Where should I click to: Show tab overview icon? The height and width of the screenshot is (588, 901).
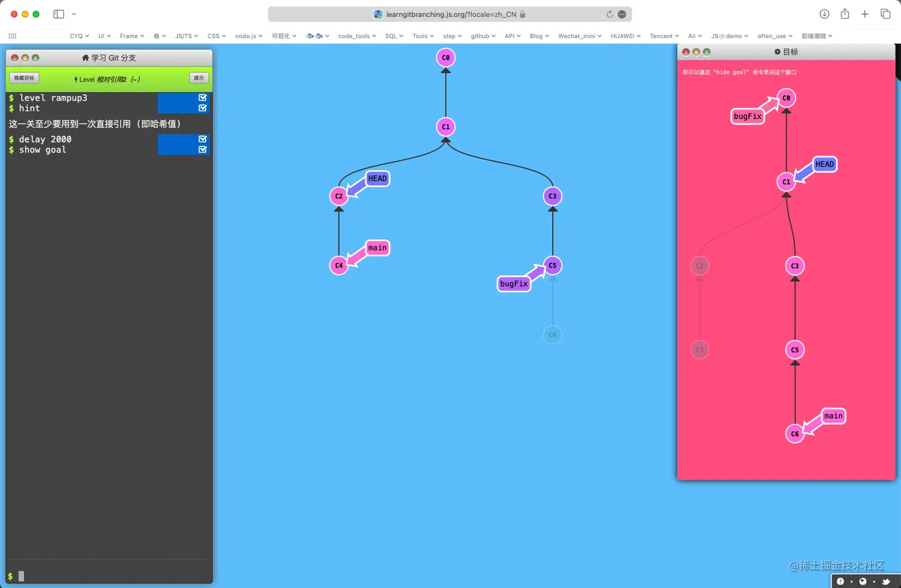tap(886, 14)
